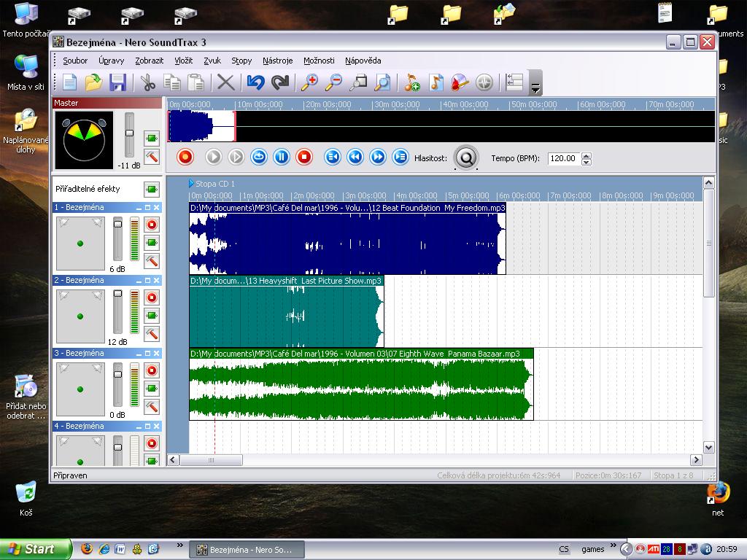The width and height of the screenshot is (747, 560).
Task: Collapse track 2 - Bezejména panel via minimize
Action: pos(139,281)
